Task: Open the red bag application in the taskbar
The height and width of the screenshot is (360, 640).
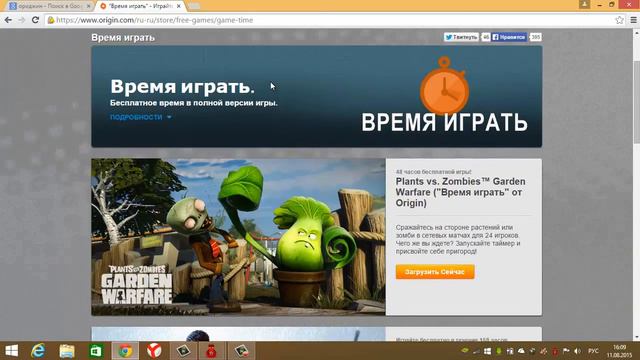Action: click(x=211, y=351)
